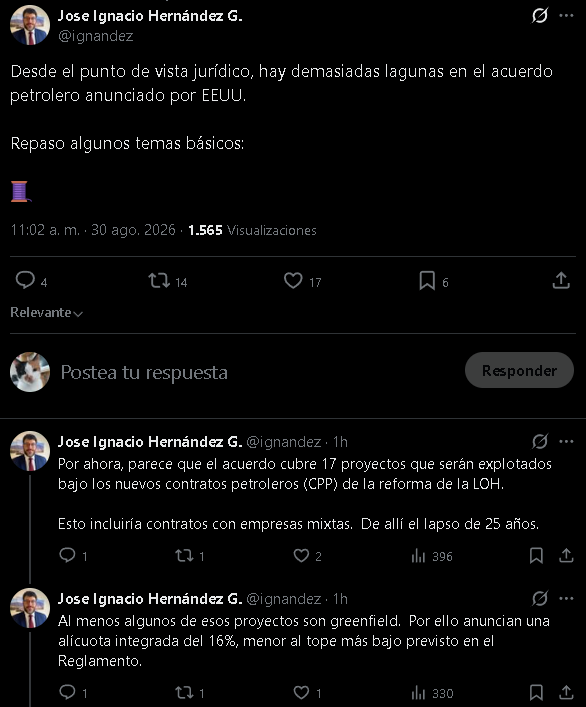
Task: Reply to the main post via comment icon
Action: [x=25, y=280]
